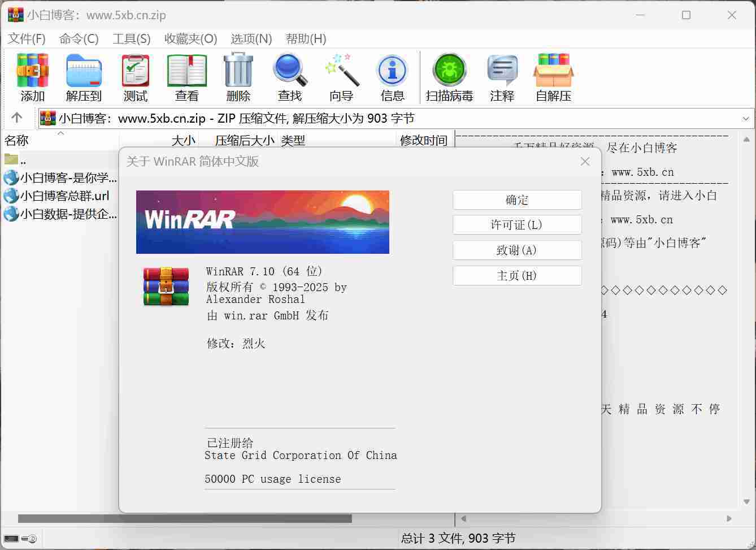
Task: Visit 主页(H) home page button
Action: 517,276
